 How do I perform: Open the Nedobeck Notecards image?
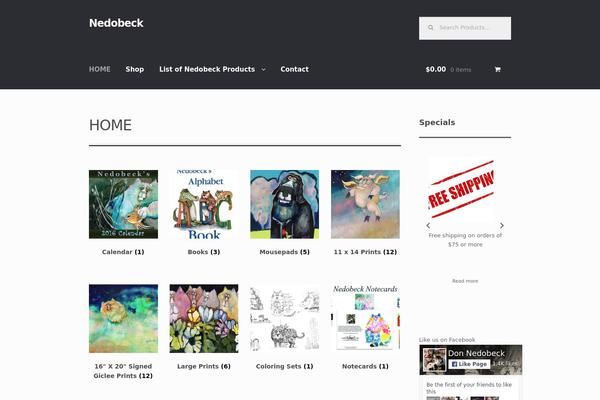[365, 318]
